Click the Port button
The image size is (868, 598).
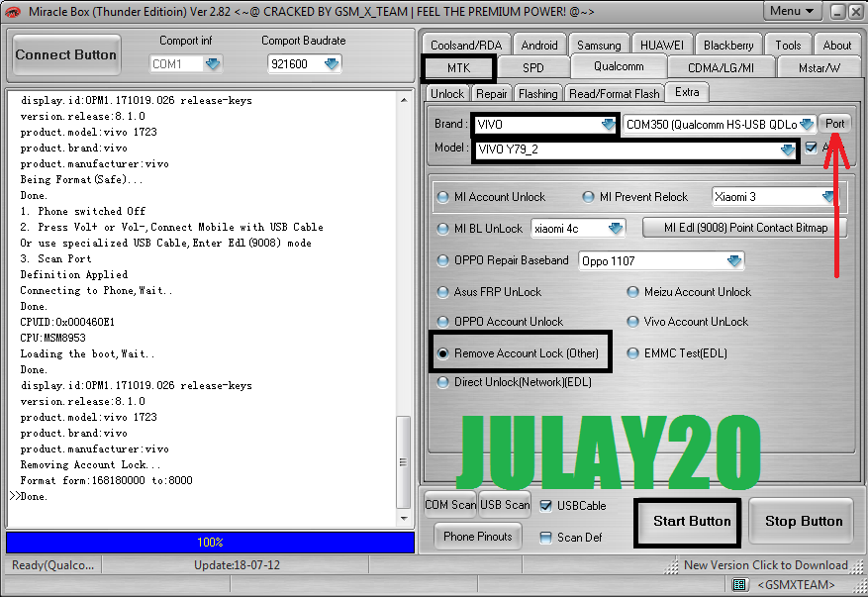[834, 124]
